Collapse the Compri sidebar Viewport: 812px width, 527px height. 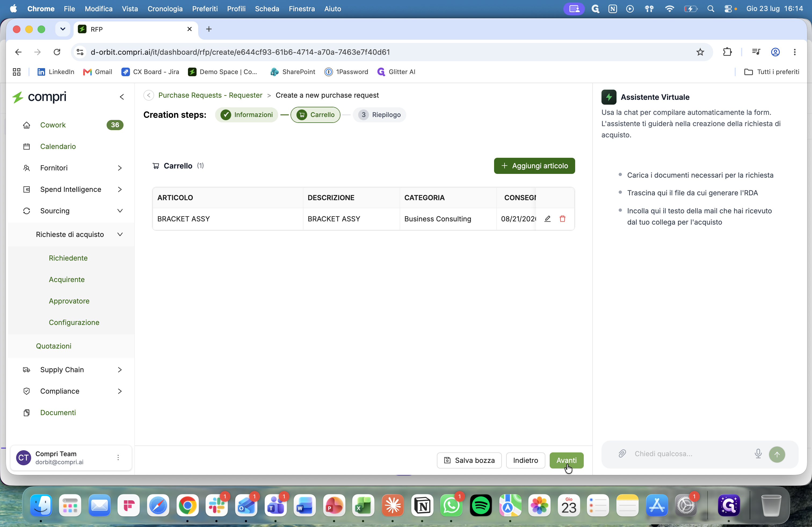coord(122,97)
